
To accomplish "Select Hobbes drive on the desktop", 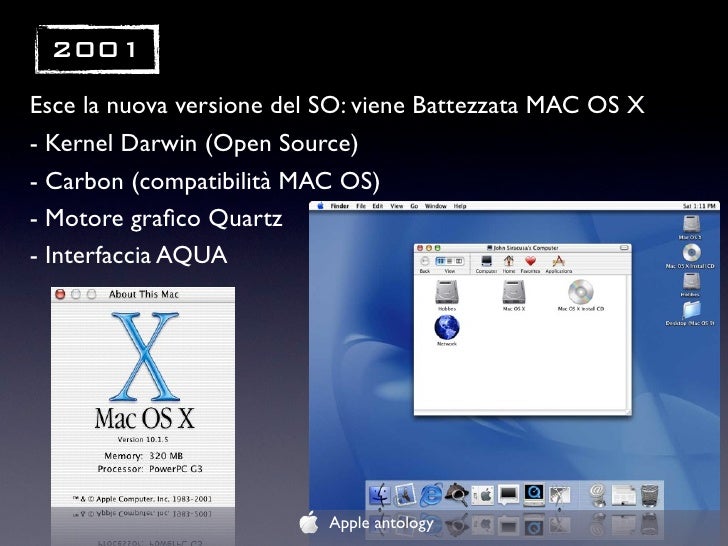I will click(x=690, y=284).
